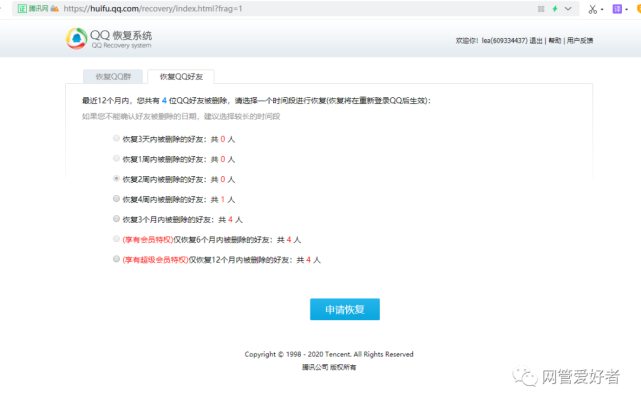Select super-member 12个月 restore option
The width and height of the screenshot is (641, 405).
[117, 259]
